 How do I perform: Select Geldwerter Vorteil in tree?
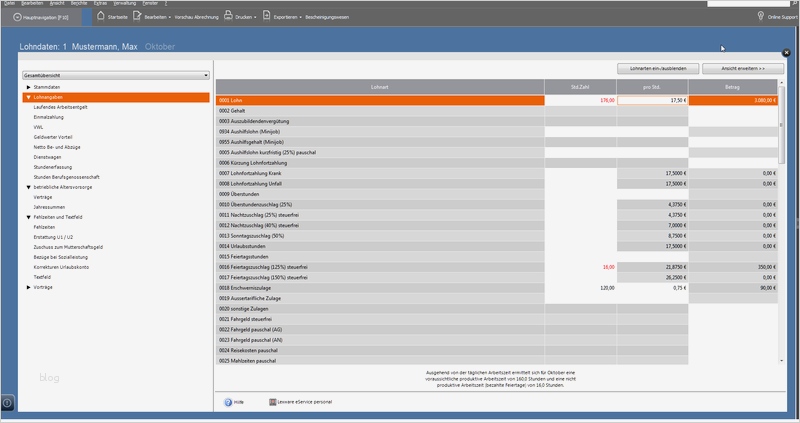click(53, 137)
